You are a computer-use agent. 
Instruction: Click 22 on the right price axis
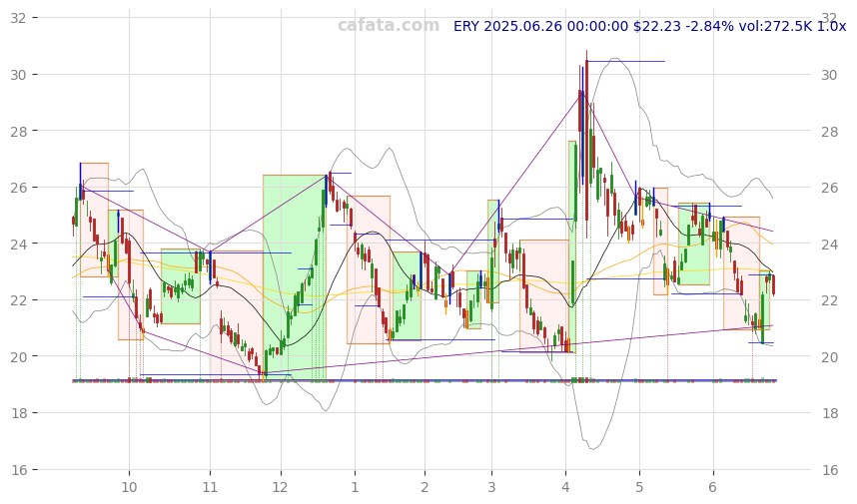(829, 300)
